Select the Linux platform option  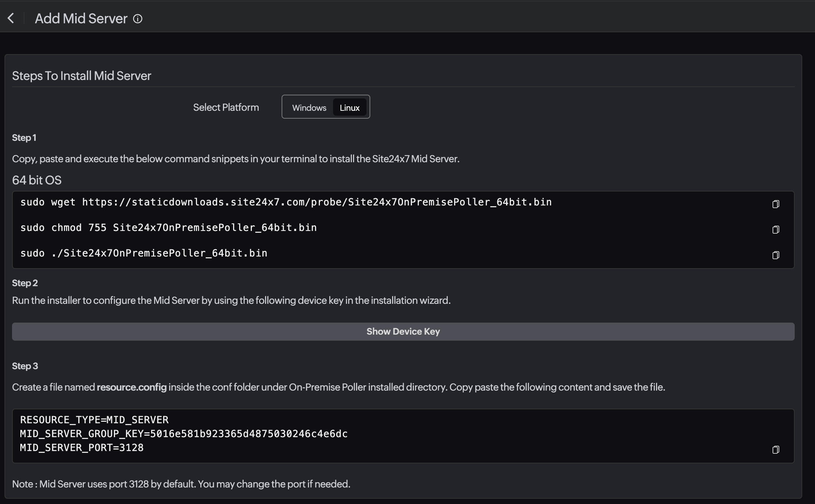[x=349, y=108]
